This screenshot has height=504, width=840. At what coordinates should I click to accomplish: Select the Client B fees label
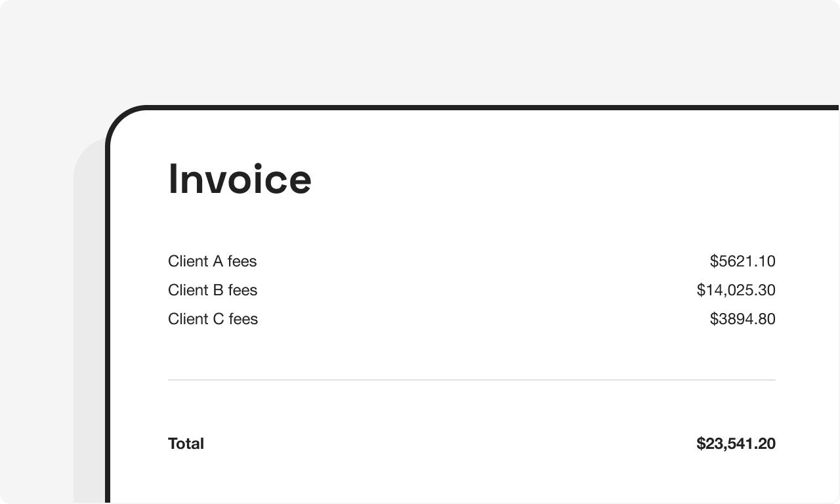click(212, 290)
